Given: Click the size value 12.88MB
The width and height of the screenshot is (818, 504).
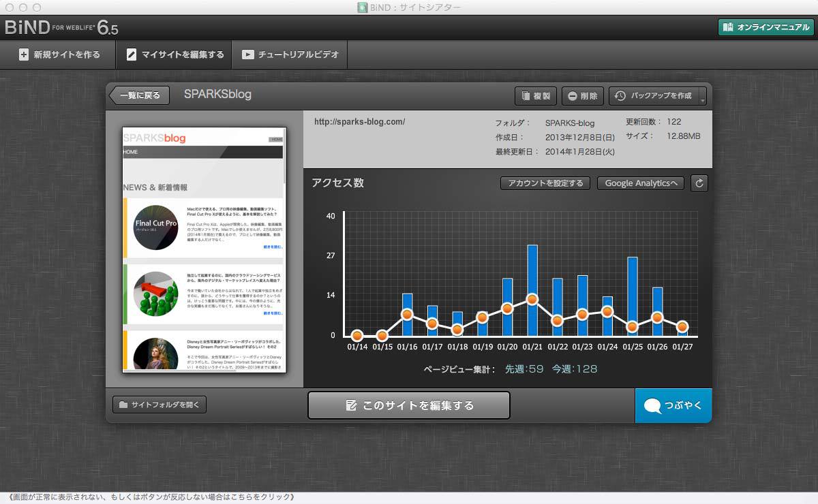Looking at the screenshot, I should pos(683,136).
